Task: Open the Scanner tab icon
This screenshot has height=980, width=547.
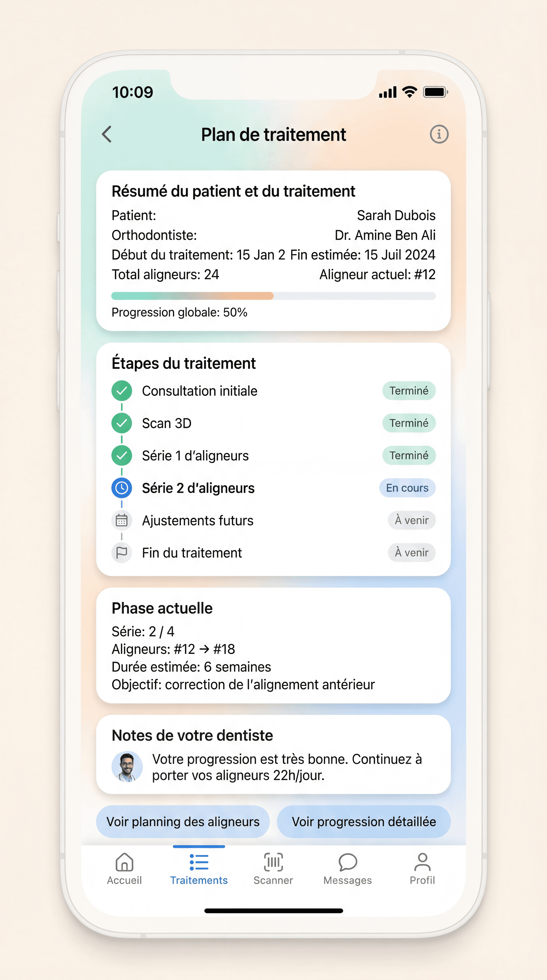Action: (273, 862)
